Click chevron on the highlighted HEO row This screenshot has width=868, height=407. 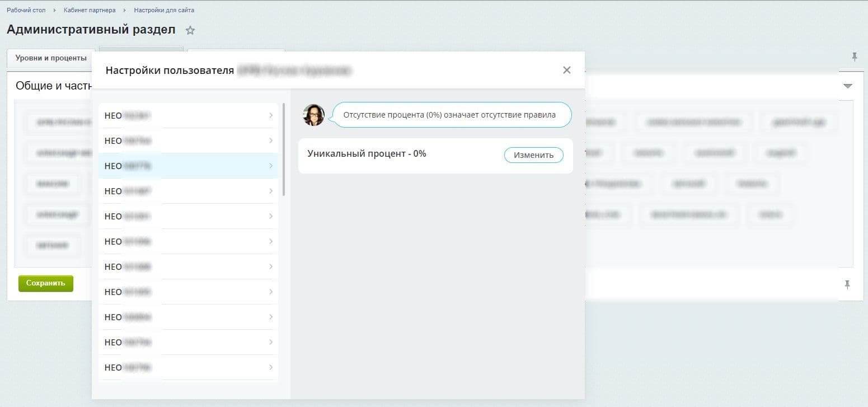tap(271, 166)
